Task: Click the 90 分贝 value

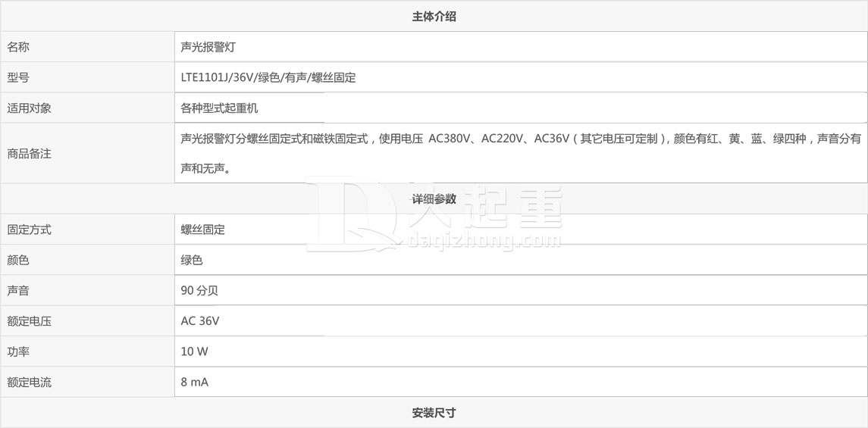Action: click(x=199, y=291)
